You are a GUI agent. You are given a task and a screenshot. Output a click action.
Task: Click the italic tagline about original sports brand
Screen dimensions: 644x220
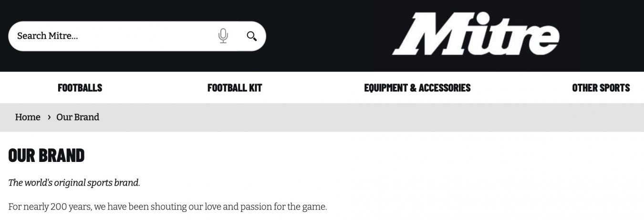point(74,183)
